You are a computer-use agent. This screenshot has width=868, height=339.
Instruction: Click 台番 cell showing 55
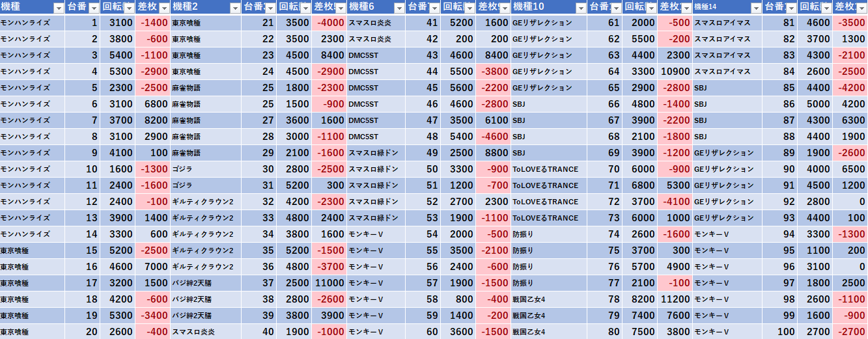pyautogui.click(x=423, y=251)
